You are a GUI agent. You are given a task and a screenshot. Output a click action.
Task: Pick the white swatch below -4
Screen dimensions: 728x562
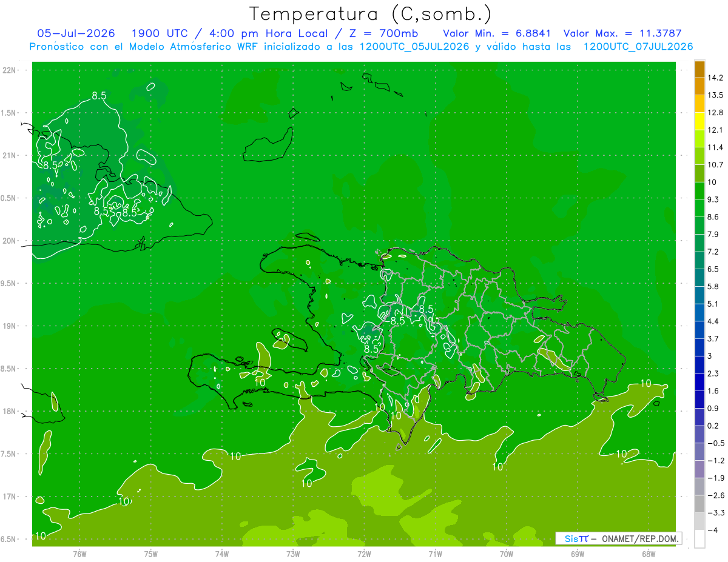699,539
